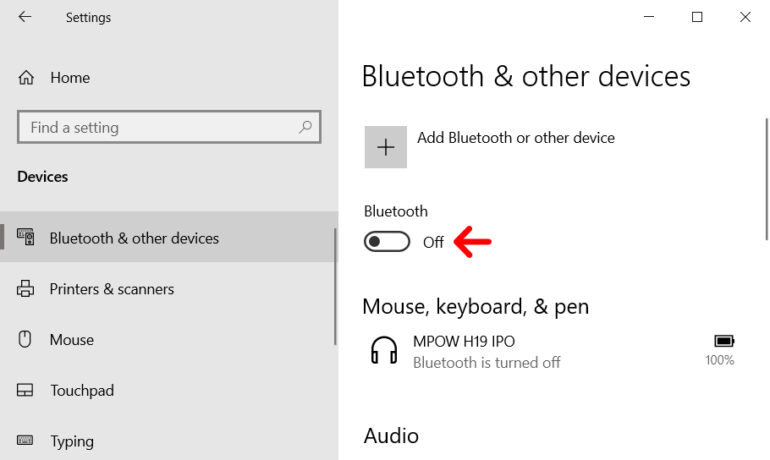This screenshot has height=460, width=770.
Task: Maximize the Settings window
Action: [x=697, y=17]
